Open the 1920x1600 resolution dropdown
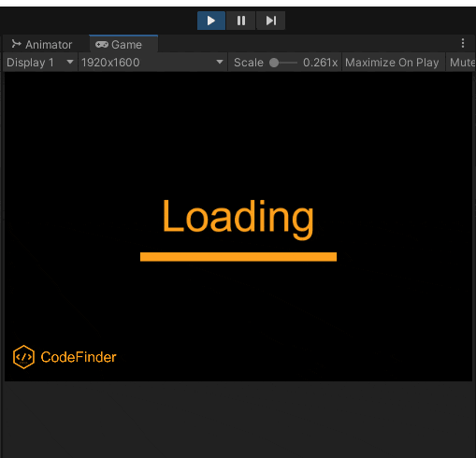The height and width of the screenshot is (458, 476). click(x=152, y=63)
